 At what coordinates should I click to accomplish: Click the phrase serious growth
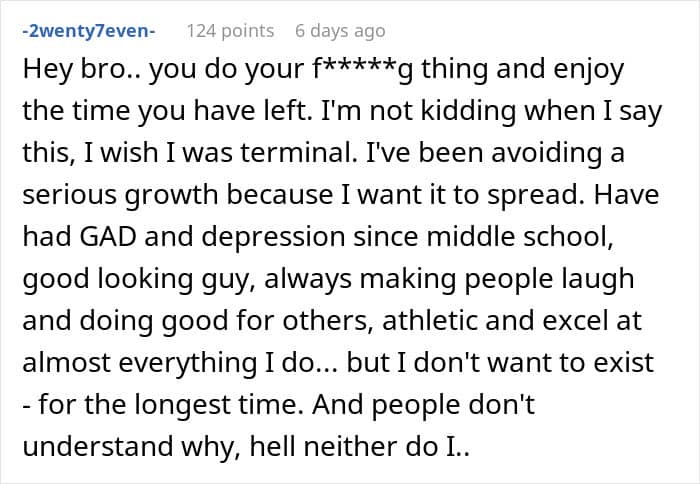click(120, 196)
